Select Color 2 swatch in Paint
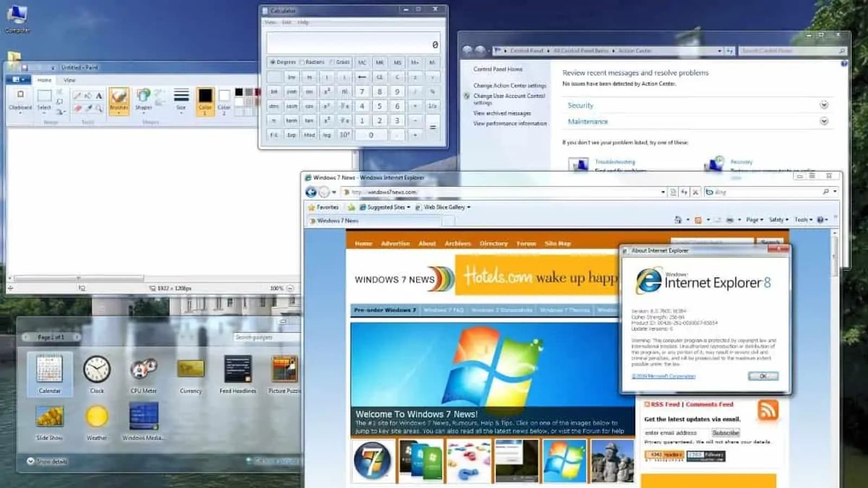 [x=224, y=102]
